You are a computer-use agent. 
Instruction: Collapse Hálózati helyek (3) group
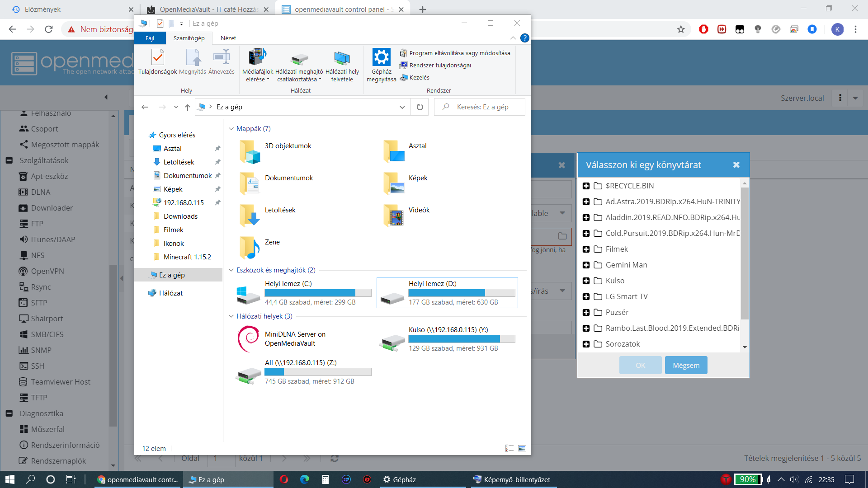(x=231, y=316)
